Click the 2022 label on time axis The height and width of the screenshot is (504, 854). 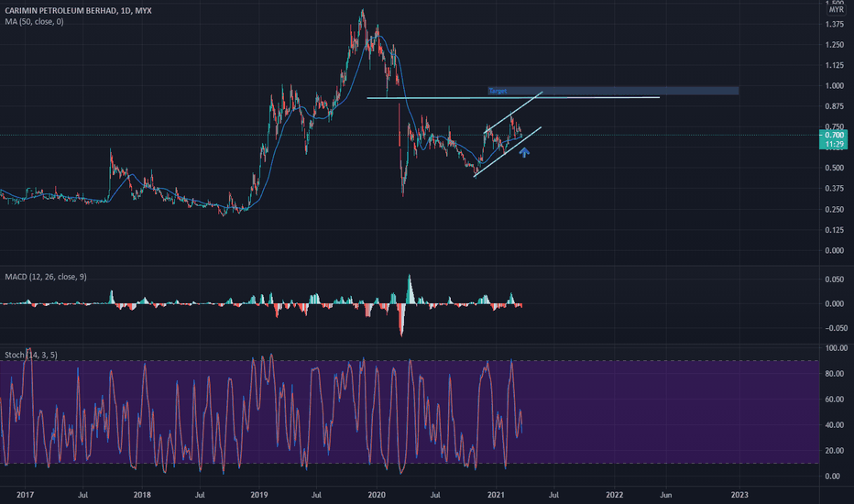tap(614, 495)
